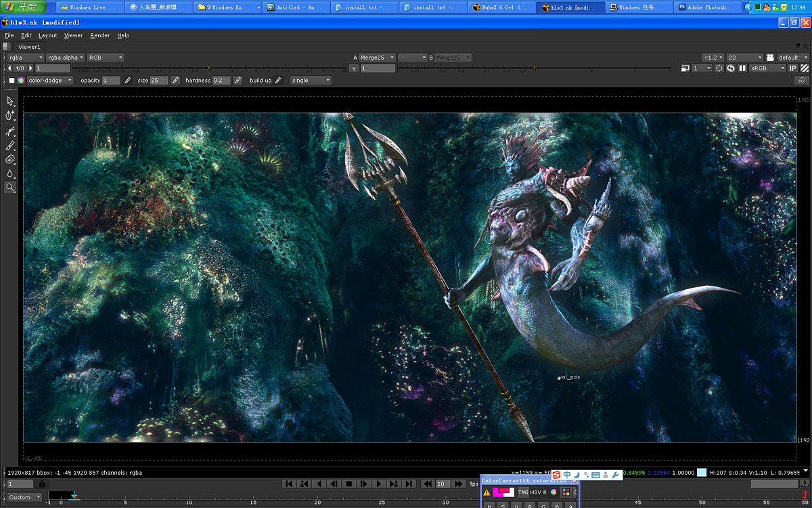Open the default camera dropdown
This screenshot has height=508, width=812.
(x=793, y=58)
